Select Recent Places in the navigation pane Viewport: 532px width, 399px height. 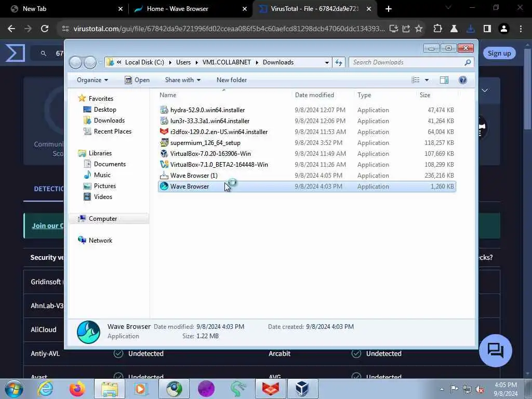113,131
